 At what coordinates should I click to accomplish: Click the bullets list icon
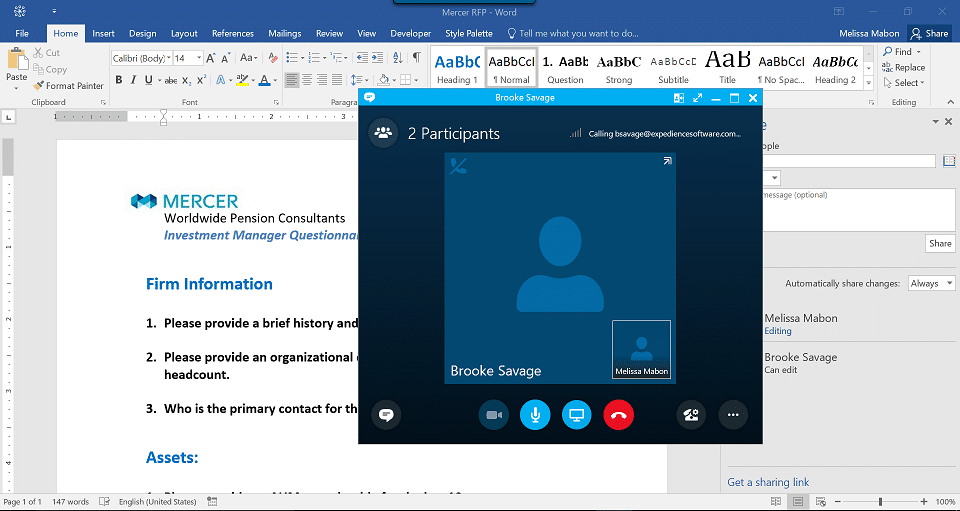[294, 58]
